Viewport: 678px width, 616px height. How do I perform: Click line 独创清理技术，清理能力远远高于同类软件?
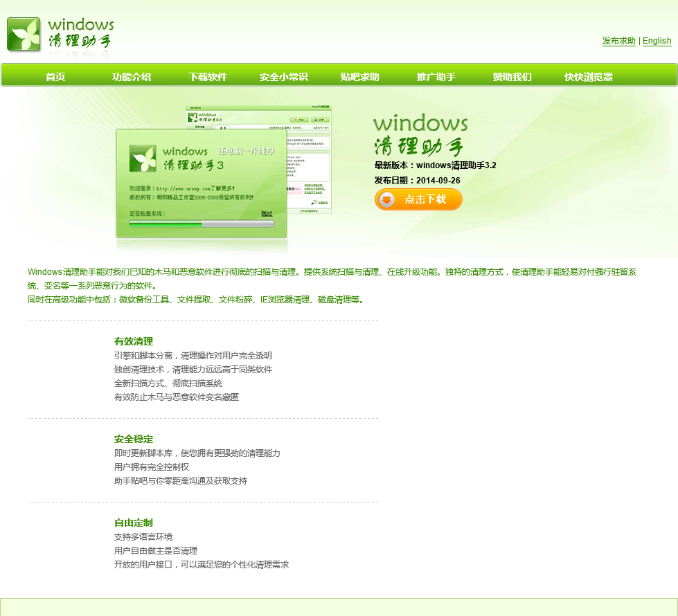(193, 369)
